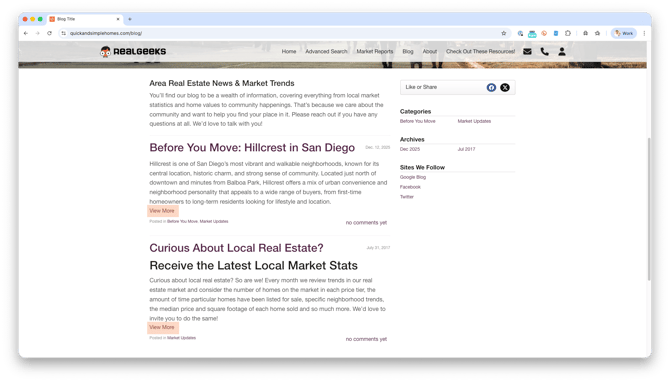
Task: Visit Facebook link under Sites We Follow
Action: click(410, 187)
